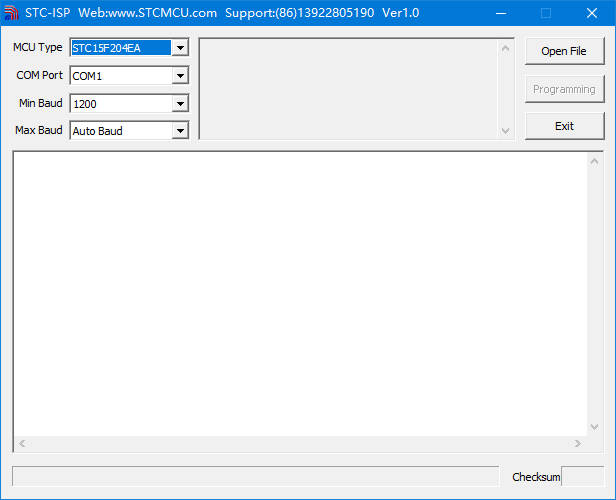Click the Min Baud label

click(x=40, y=103)
